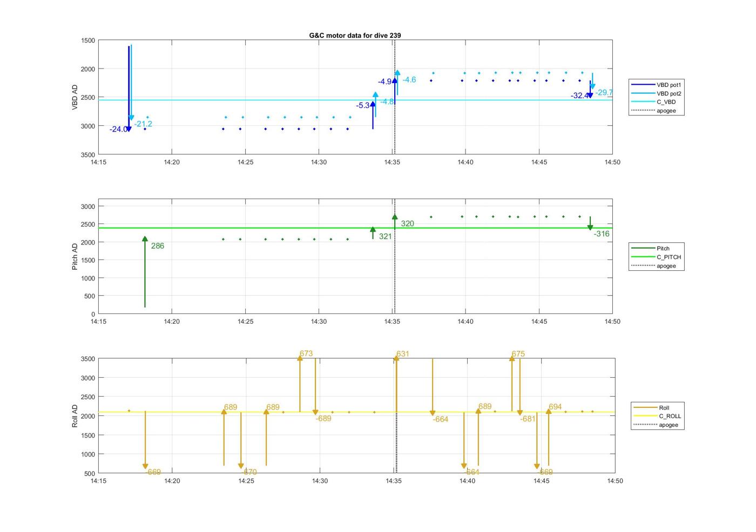Viewport: 756px width, 532px height.
Task: Click the "14:35" tick under the VBD plot
Action: (x=392, y=162)
